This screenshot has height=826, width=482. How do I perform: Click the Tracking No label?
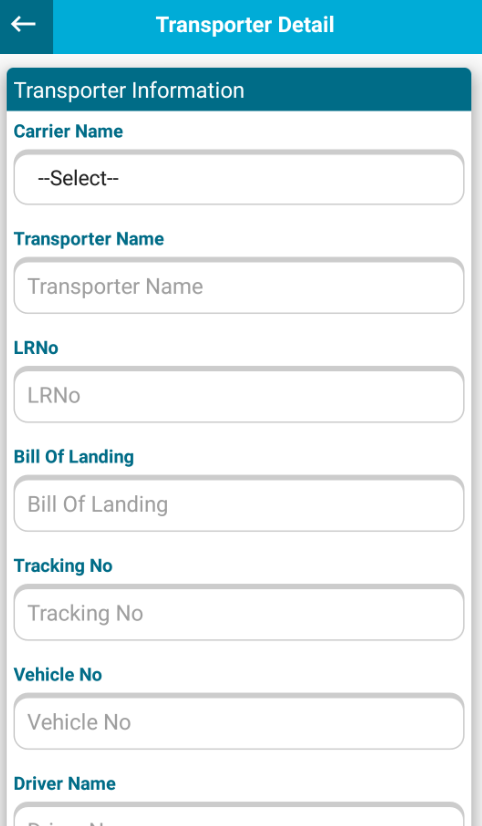coord(63,566)
